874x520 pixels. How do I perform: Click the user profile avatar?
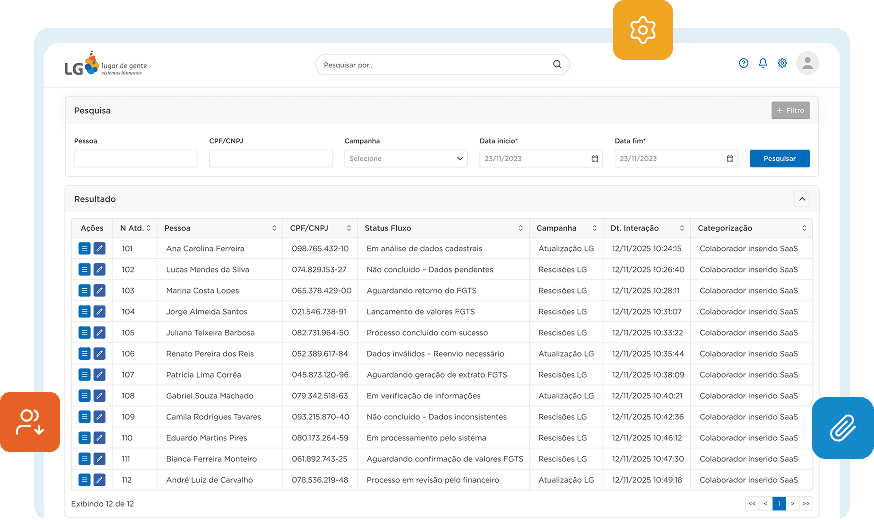coord(808,63)
